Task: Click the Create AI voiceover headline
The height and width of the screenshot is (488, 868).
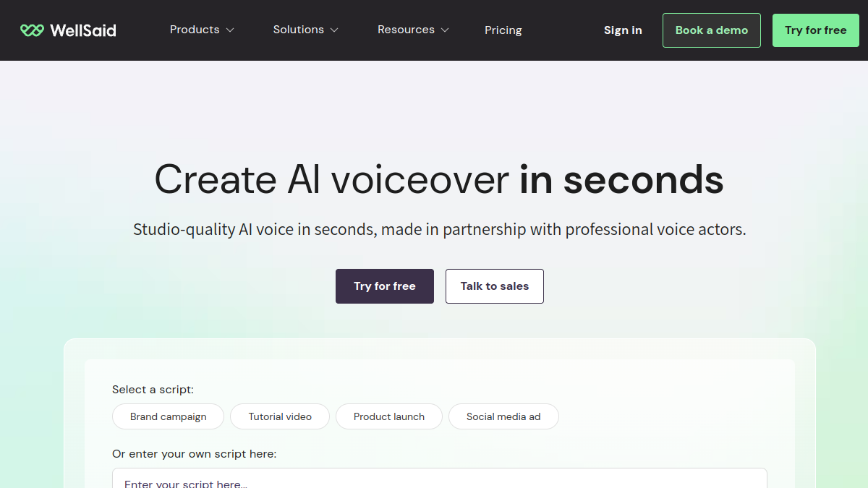Action: coord(439,179)
